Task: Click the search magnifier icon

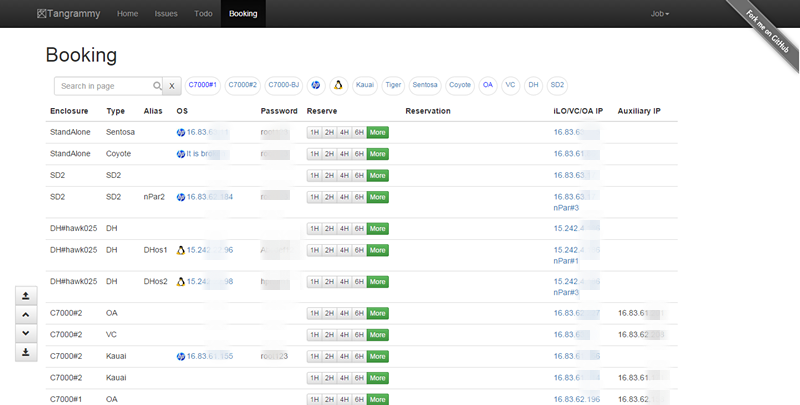Action: point(157,86)
